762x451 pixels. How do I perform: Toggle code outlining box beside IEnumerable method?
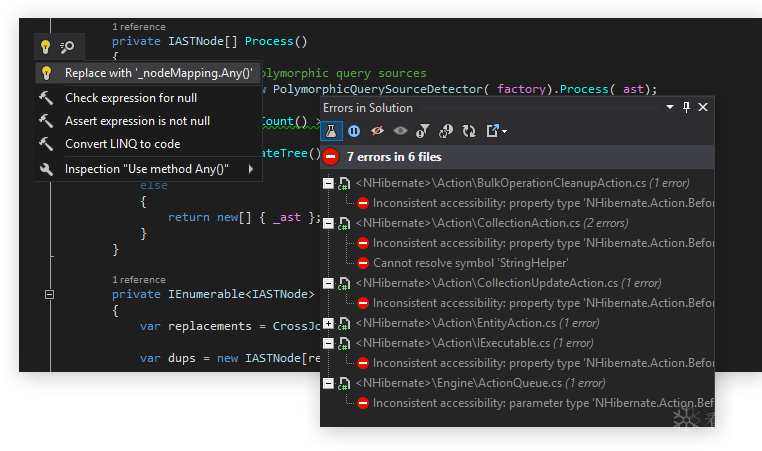(x=49, y=294)
